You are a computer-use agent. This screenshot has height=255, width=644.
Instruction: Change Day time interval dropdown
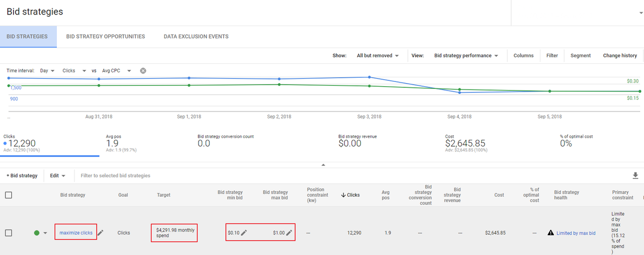[48, 71]
